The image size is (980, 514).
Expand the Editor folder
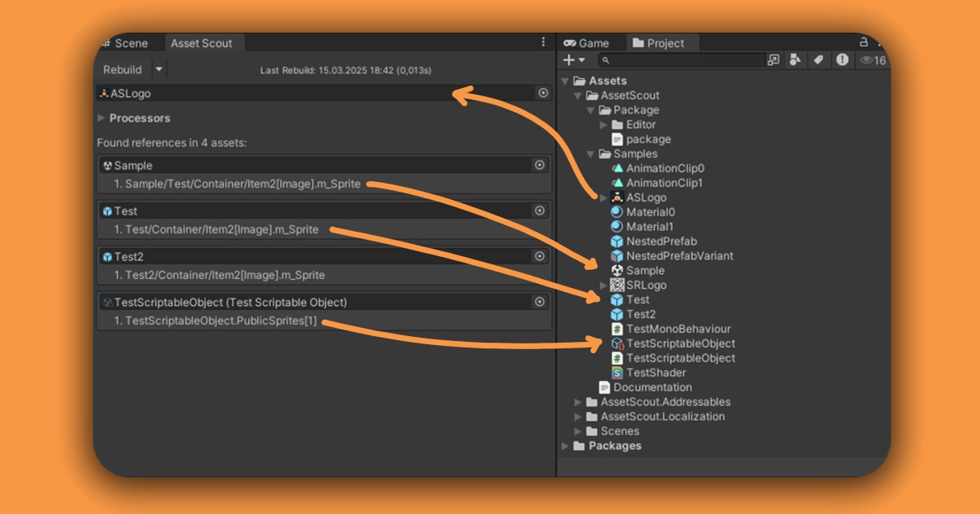pyautogui.click(x=604, y=125)
